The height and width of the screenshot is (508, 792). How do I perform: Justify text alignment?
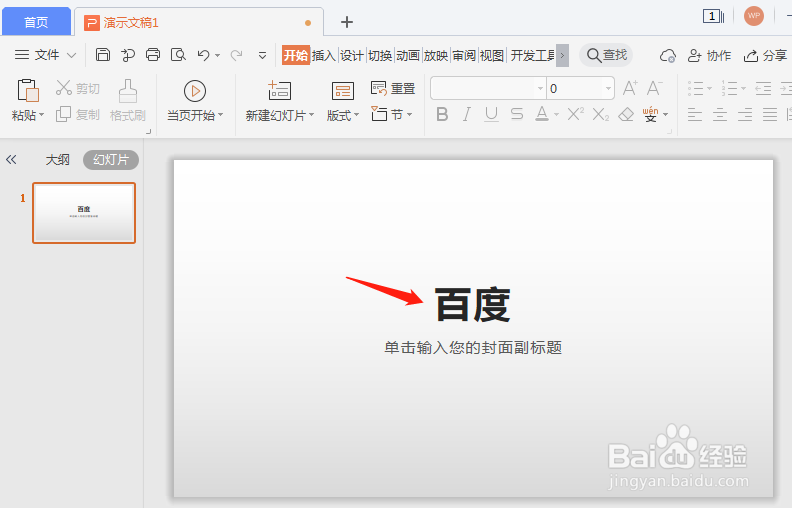tap(770, 115)
